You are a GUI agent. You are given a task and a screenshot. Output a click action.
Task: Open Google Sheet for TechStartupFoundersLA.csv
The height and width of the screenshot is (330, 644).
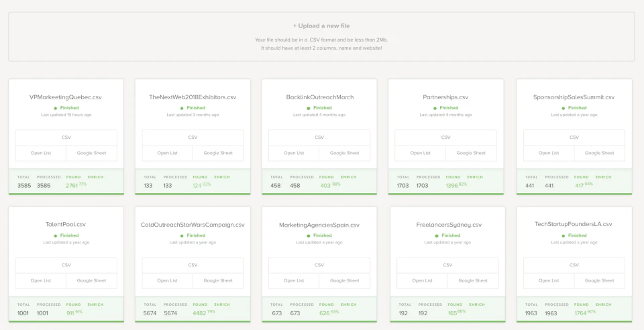pos(599,280)
